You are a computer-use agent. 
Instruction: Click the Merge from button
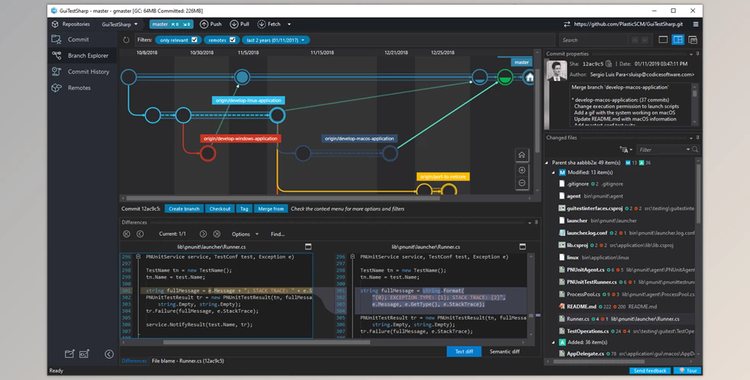click(x=271, y=209)
